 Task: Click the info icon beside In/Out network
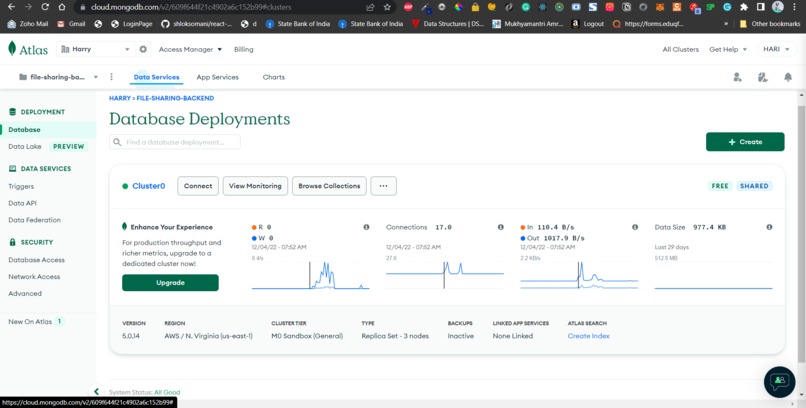click(x=635, y=227)
